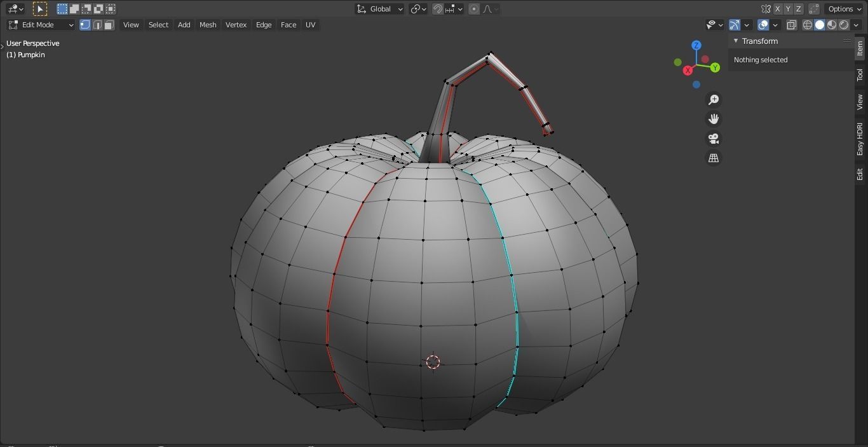This screenshot has height=447, width=868.
Task: Switch to material preview shading
Action: point(832,25)
